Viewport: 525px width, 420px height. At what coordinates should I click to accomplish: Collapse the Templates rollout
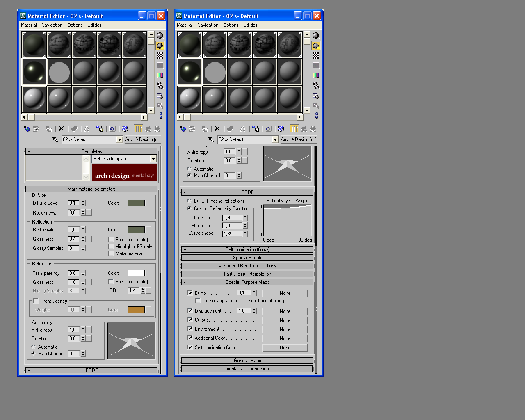point(91,151)
